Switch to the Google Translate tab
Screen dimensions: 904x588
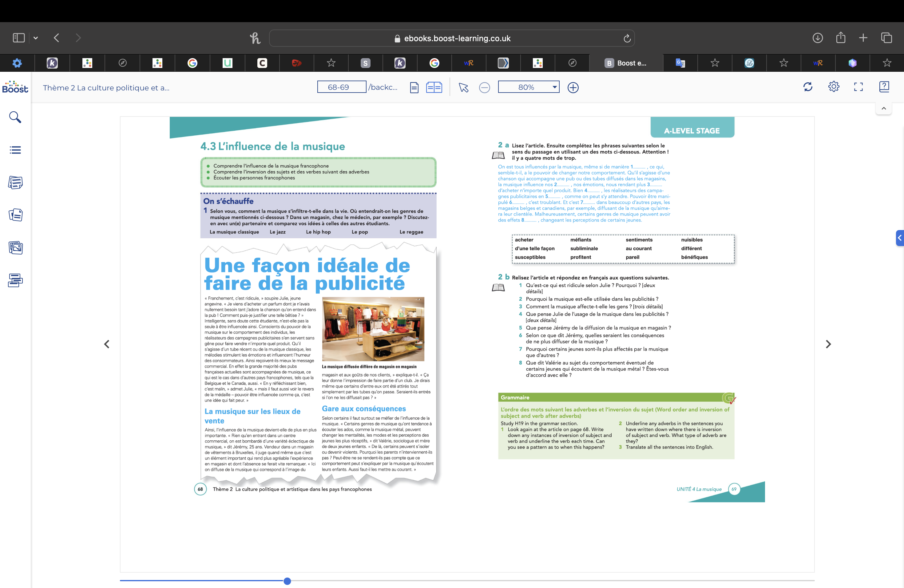(x=680, y=63)
